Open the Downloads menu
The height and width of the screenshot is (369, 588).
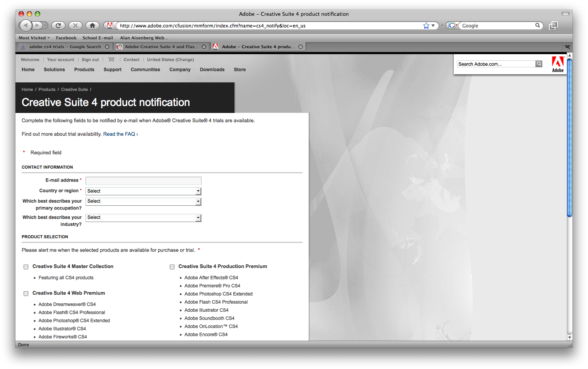point(212,70)
